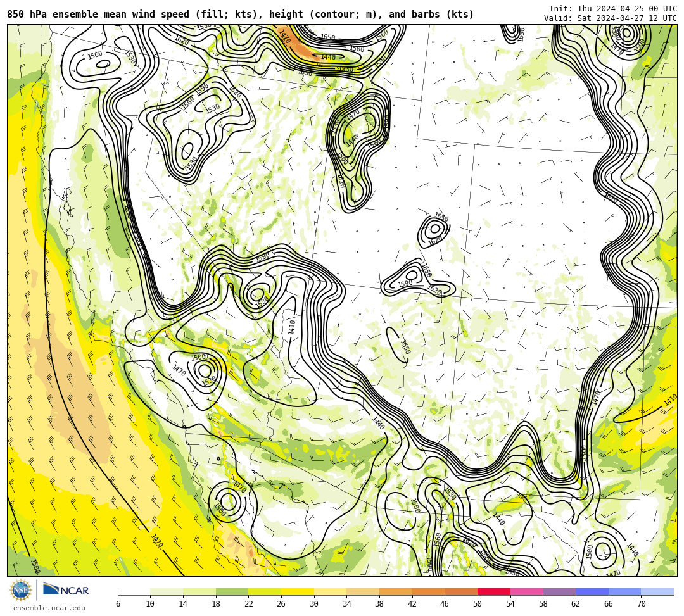The width and height of the screenshot is (684, 616).
Task: Pick the orange 42–46 kts color bar segment
Action: click(428, 591)
